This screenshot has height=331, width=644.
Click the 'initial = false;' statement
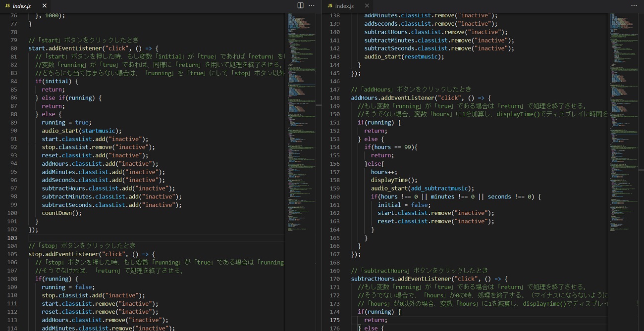tap(404, 205)
